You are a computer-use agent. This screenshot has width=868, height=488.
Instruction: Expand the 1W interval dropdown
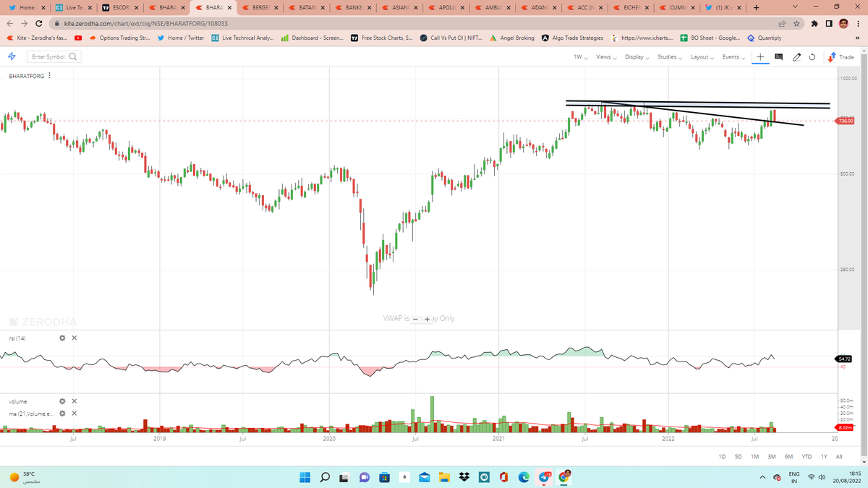(580, 56)
